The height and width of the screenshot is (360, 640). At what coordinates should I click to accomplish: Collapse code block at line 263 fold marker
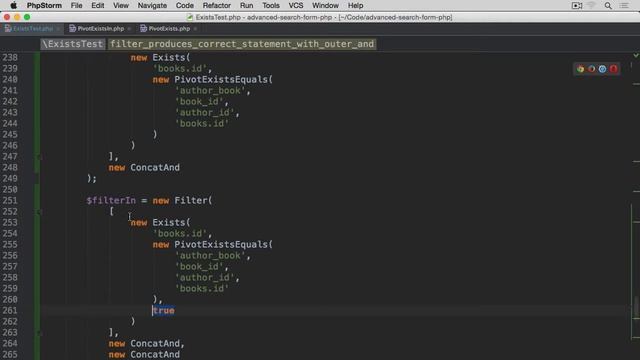(x=39, y=333)
